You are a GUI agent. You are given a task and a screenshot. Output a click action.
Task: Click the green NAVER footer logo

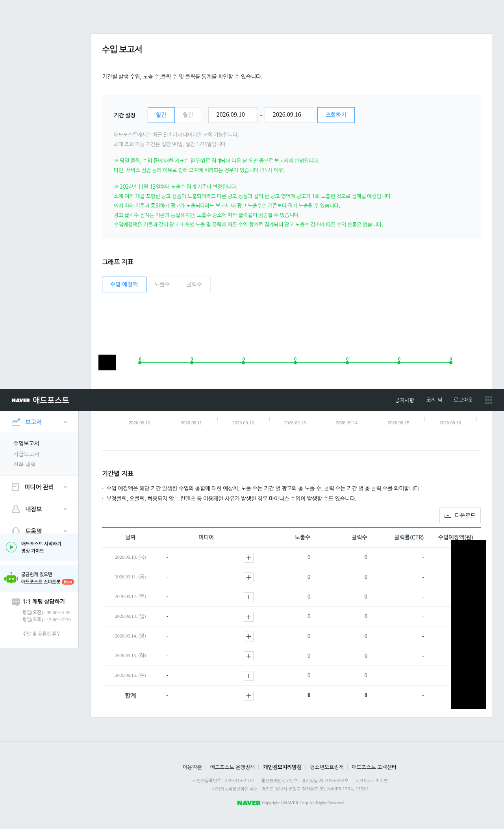tap(249, 803)
